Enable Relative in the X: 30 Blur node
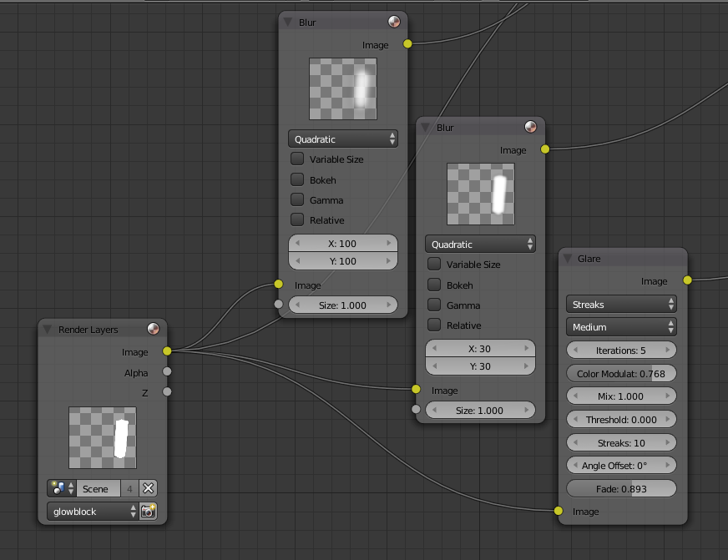The width and height of the screenshot is (728, 560). click(x=434, y=325)
